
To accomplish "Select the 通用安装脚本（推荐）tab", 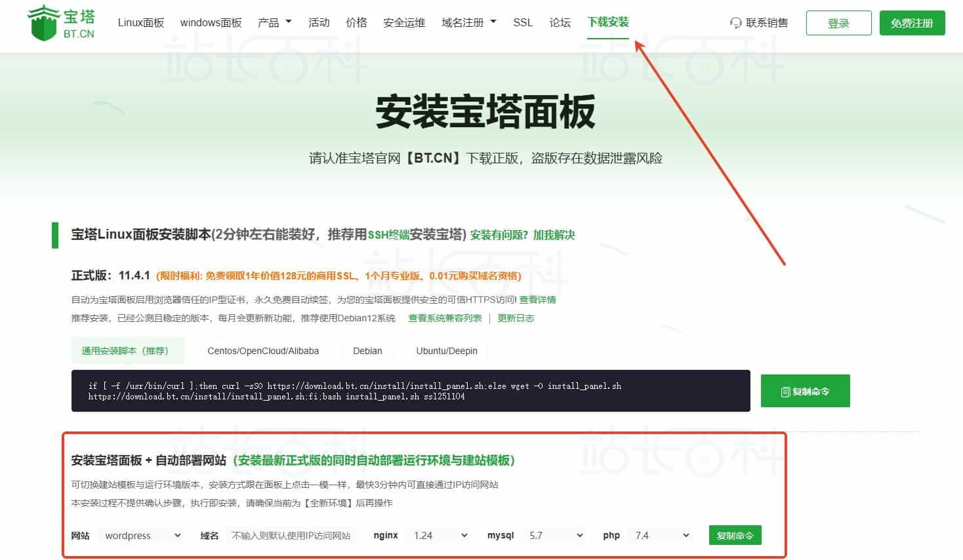I will coord(128,351).
